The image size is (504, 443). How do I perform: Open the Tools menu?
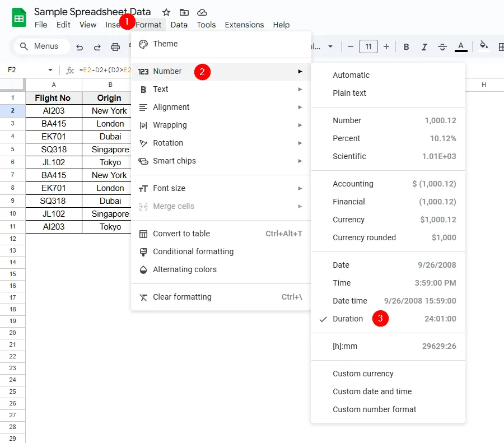click(206, 25)
